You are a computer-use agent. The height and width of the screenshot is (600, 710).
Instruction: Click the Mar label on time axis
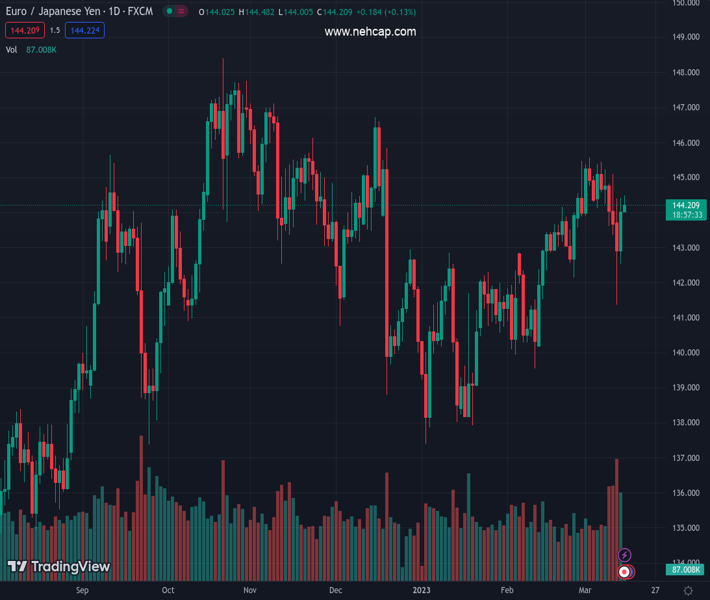click(586, 591)
